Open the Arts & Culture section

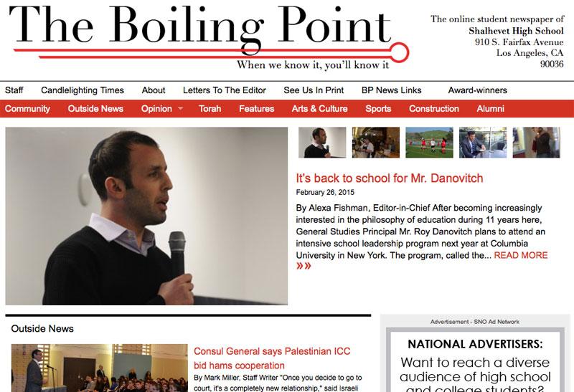[x=319, y=109]
